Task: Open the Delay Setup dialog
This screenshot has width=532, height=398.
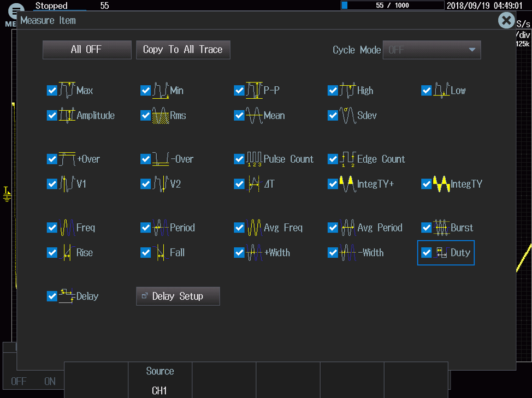Action: click(178, 296)
